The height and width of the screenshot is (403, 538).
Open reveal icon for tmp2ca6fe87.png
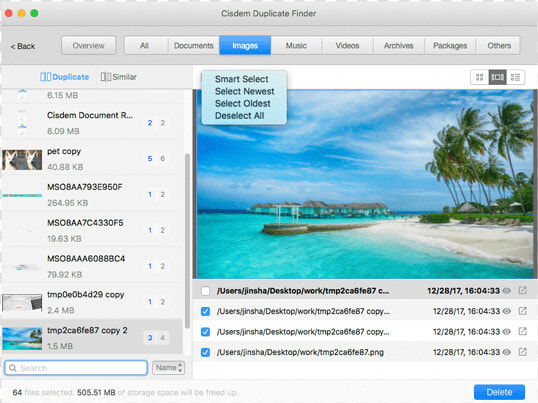coord(523,352)
